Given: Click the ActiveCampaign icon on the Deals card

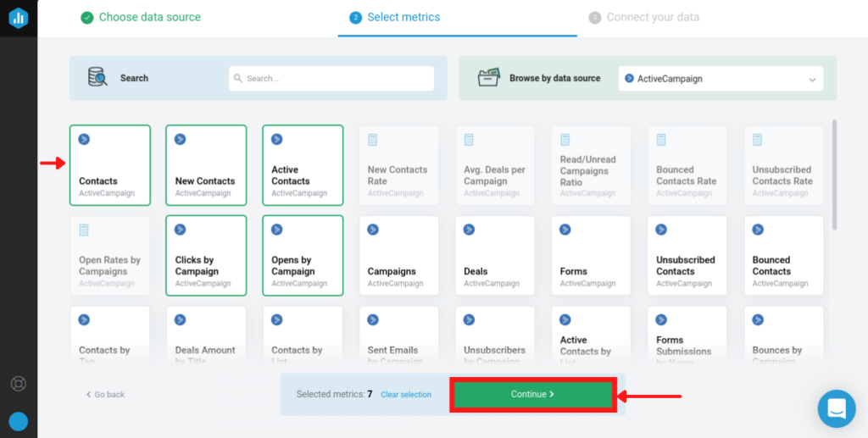Looking at the screenshot, I should [x=470, y=230].
